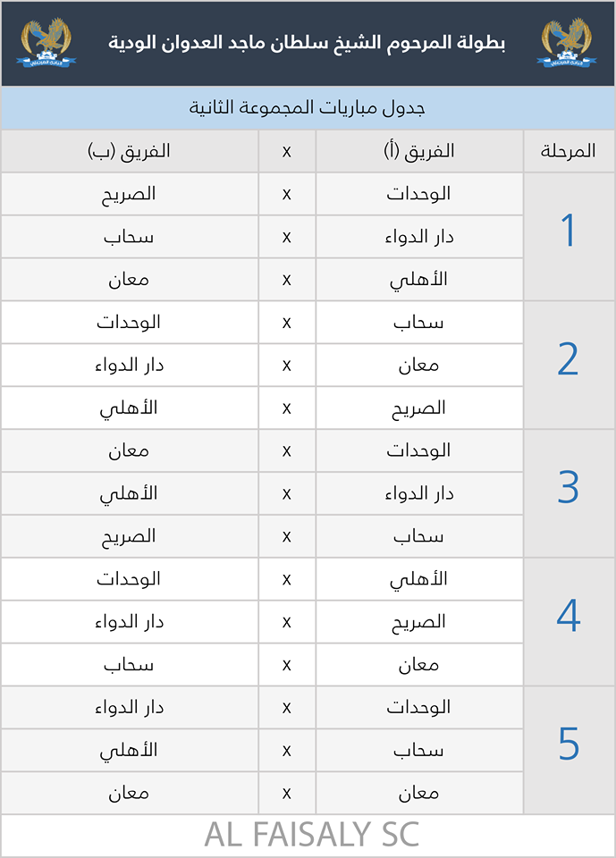Click 'الصريح' in team B of stage 1
616x858 pixels.
click(130, 193)
